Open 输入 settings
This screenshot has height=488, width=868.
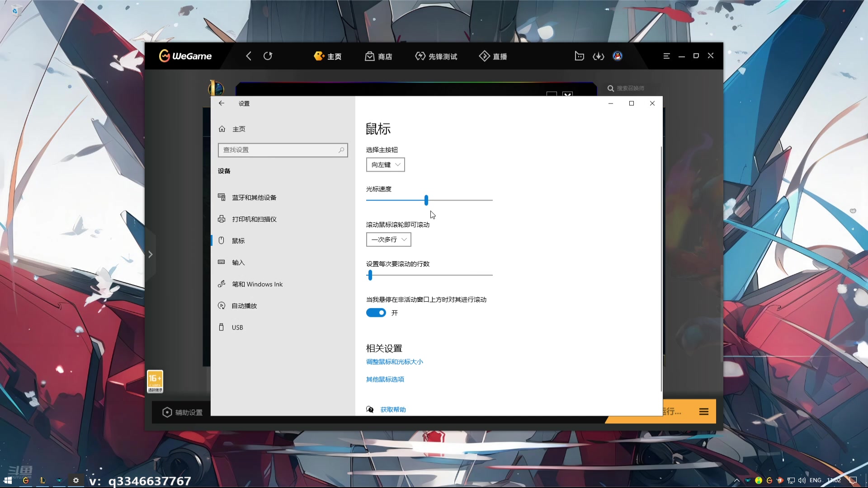click(x=283, y=263)
